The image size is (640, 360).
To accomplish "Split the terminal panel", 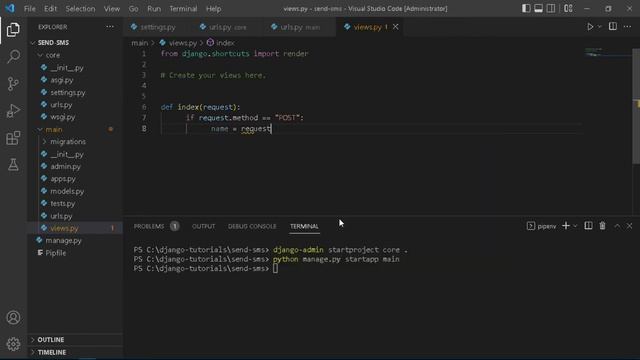I will [x=588, y=226].
